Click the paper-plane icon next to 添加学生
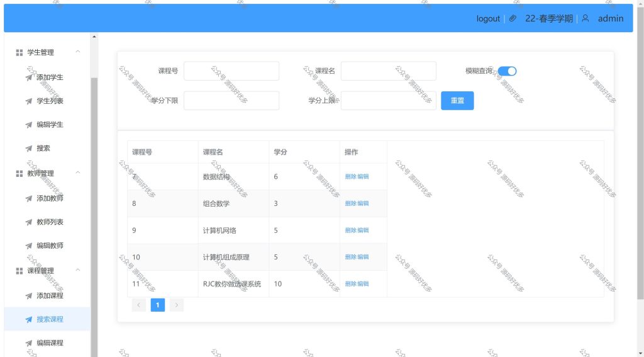644x357 pixels. 29,77
